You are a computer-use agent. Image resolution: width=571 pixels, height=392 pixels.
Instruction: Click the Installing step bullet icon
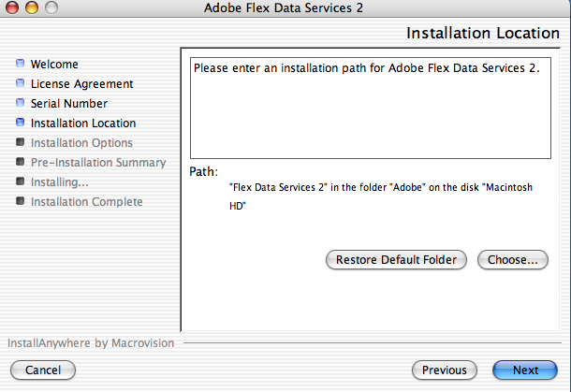coord(21,181)
